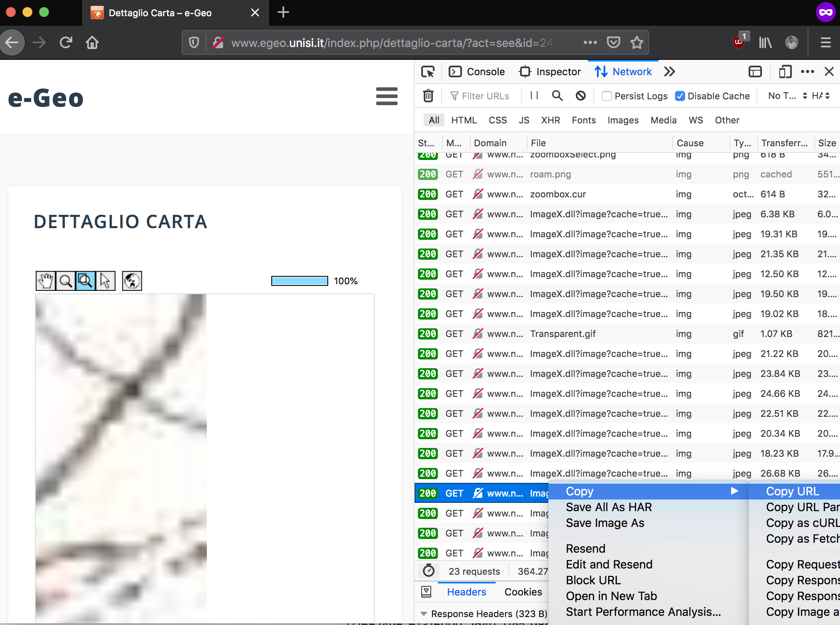Select the zoom box map tool
The image size is (840, 625).
(85, 281)
